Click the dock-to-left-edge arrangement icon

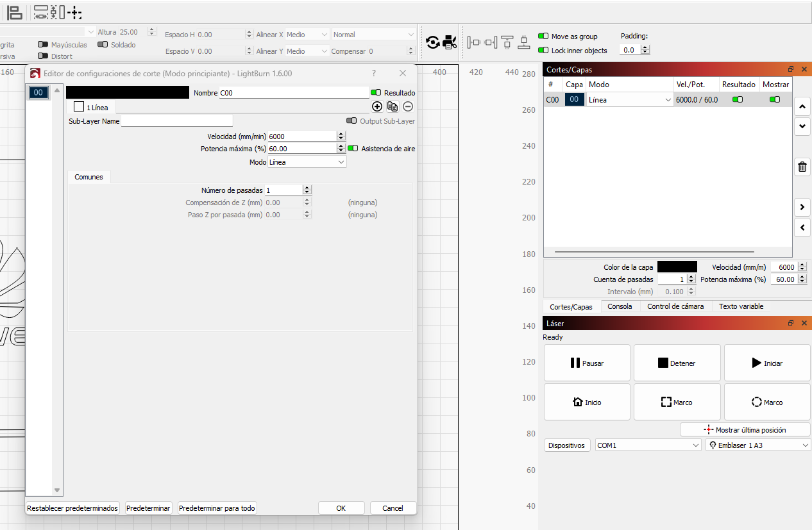[x=474, y=43]
